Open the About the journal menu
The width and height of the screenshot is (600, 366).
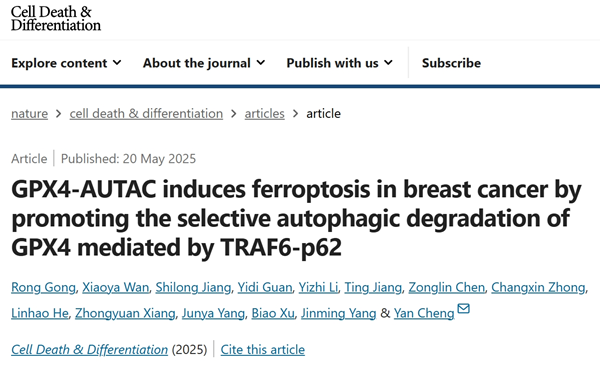tap(204, 63)
